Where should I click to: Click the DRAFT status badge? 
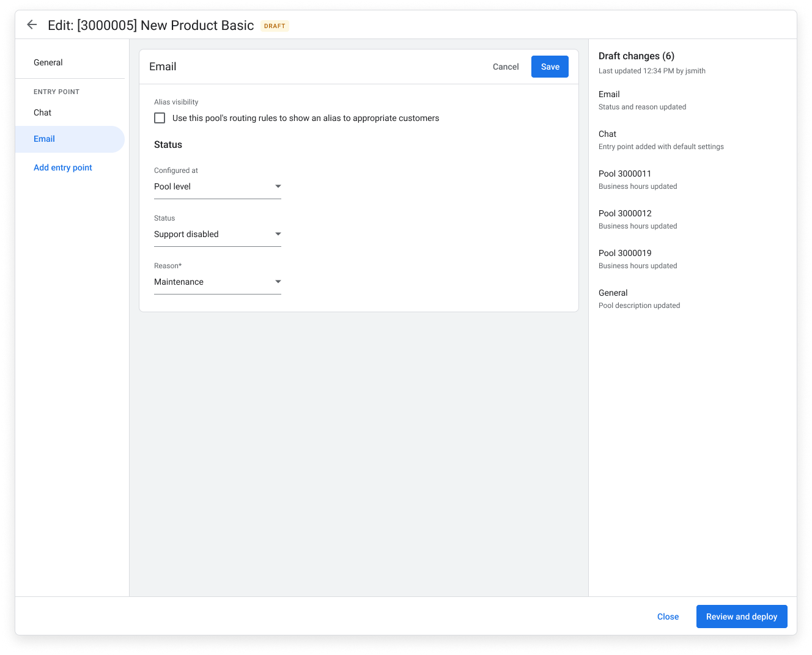[275, 26]
